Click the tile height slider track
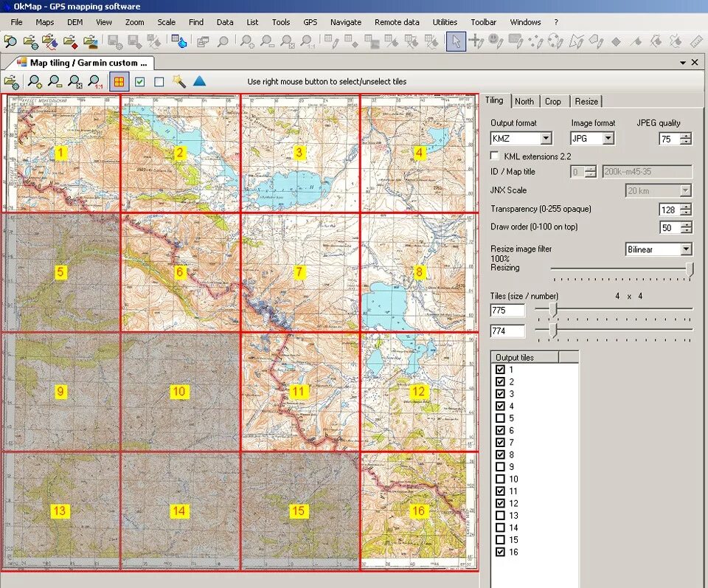The height and width of the screenshot is (588, 708). pos(614,330)
